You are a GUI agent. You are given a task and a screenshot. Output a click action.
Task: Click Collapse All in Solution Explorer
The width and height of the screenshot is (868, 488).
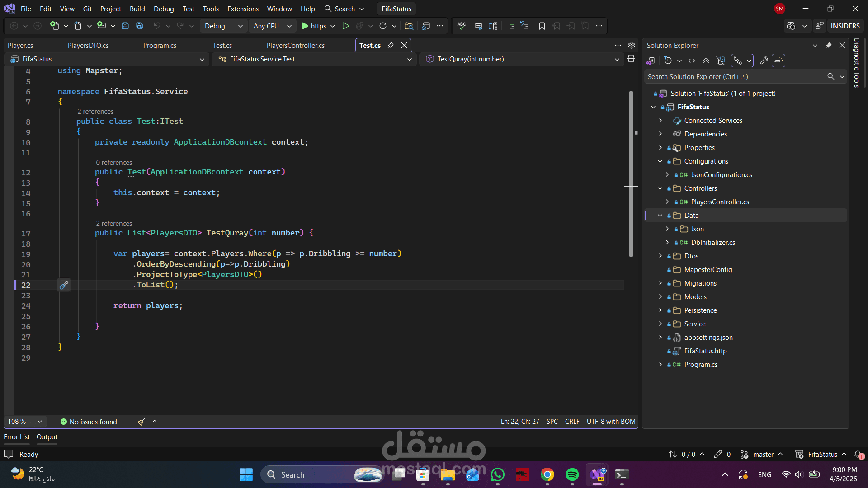pyautogui.click(x=706, y=61)
